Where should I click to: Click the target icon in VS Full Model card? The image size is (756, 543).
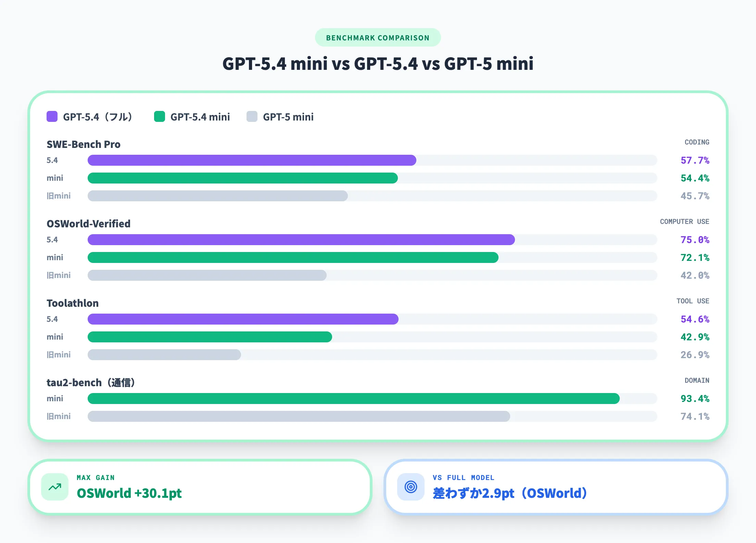coord(411,487)
